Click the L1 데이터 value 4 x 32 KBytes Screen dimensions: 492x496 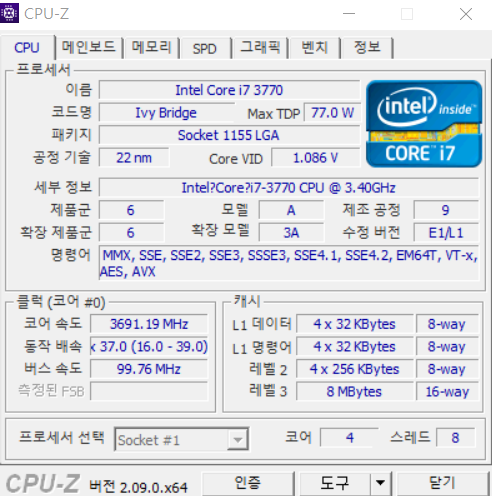(354, 324)
